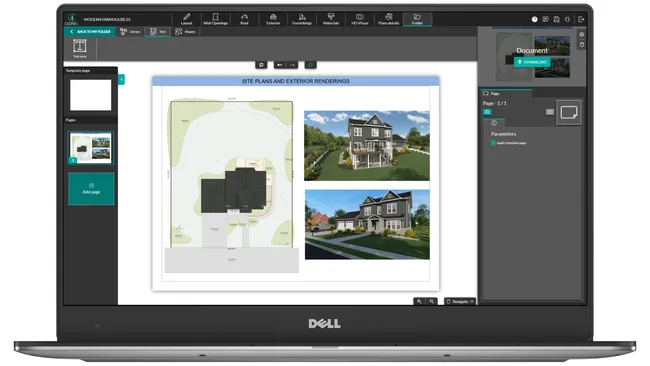
Task: Open the Wall Openings step
Action: 216,19
